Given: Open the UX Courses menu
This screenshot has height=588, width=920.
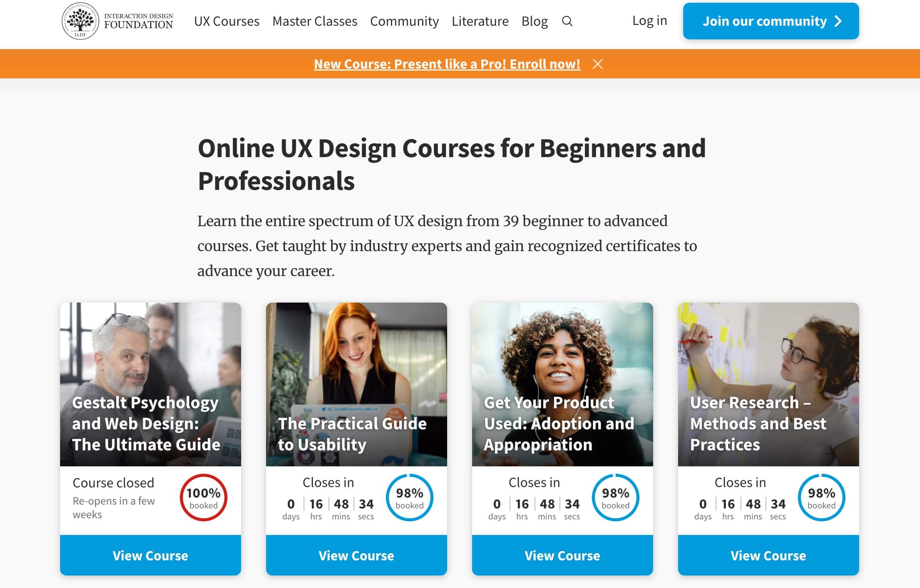Looking at the screenshot, I should [x=227, y=21].
